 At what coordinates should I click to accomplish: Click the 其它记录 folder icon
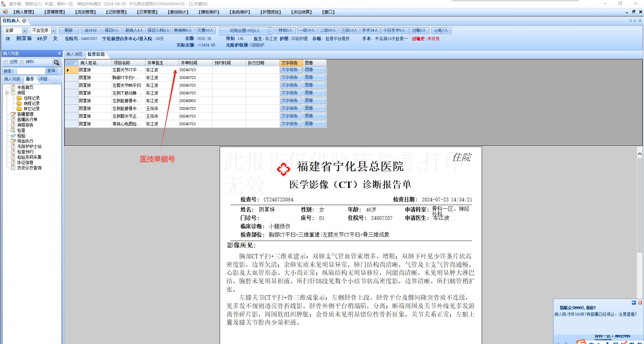coord(19,109)
